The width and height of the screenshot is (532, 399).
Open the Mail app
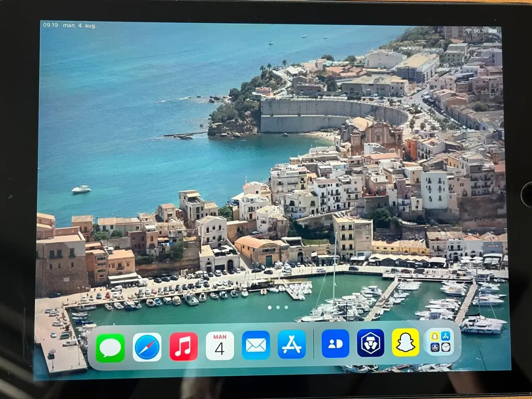(x=256, y=345)
